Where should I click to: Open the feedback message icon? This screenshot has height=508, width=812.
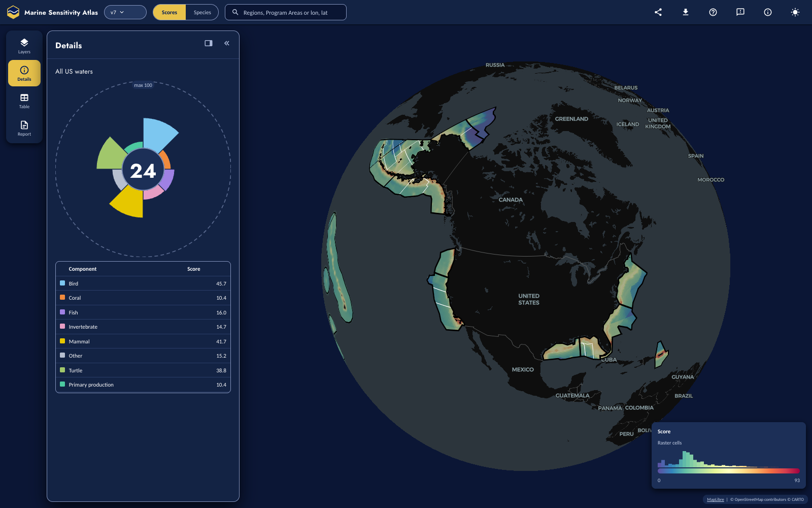click(x=740, y=12)
